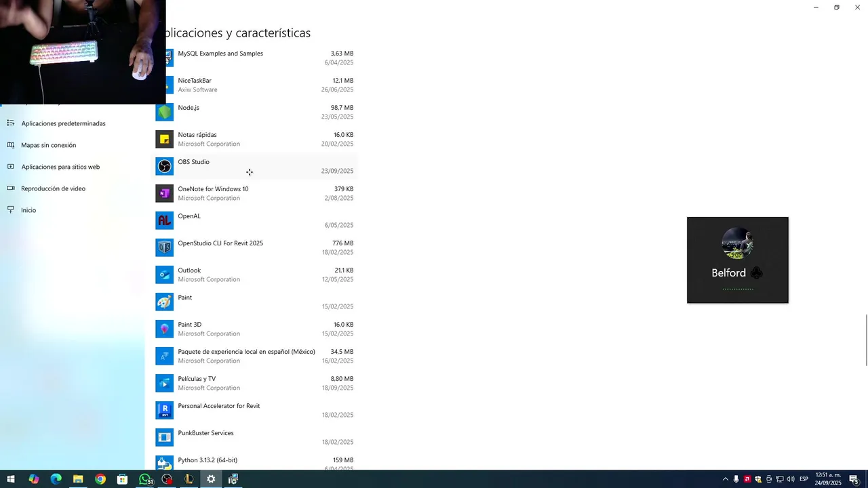This screenshot has width=868, height=488.
Task: Click the OpenStudio CLI For Revit icon
Action: coord(165,247)
